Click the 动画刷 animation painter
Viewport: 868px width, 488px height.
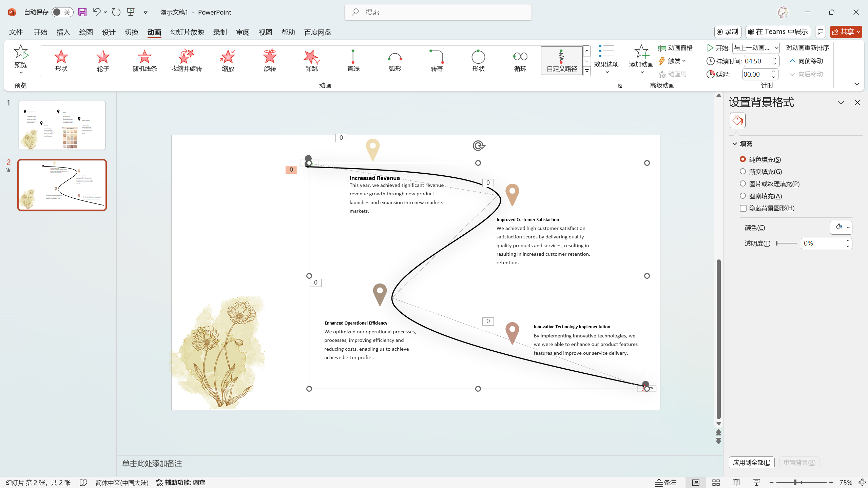tap(672, 74)
